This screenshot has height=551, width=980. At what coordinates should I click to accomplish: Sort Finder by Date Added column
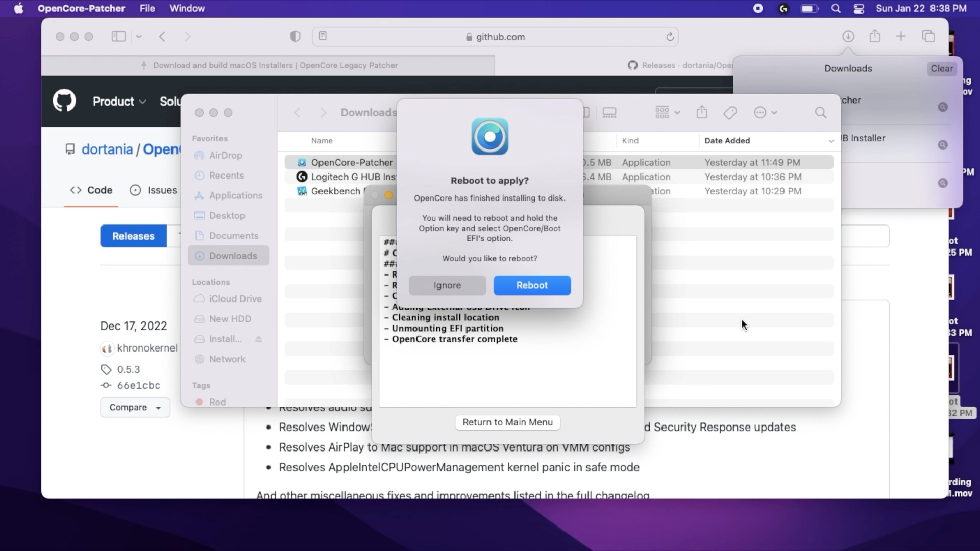[x=768, y=141]
